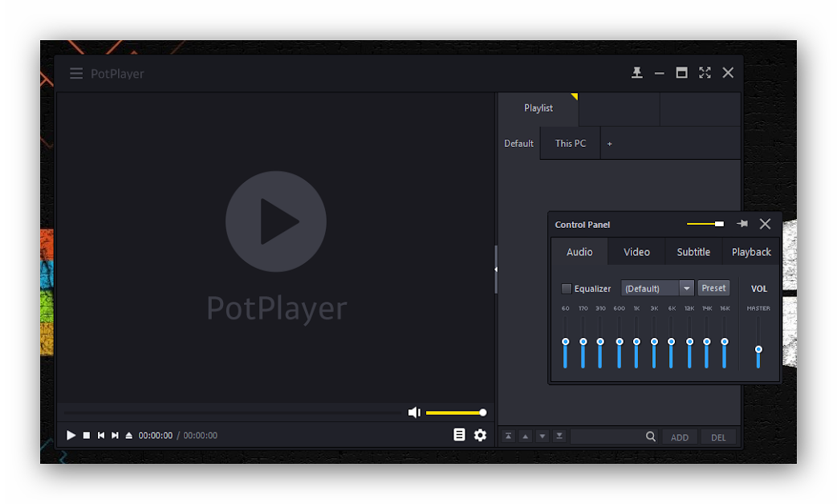Viewport: 837px width, 504px height.
Task: Add a new playlist with plus
Action: [609, 144]
